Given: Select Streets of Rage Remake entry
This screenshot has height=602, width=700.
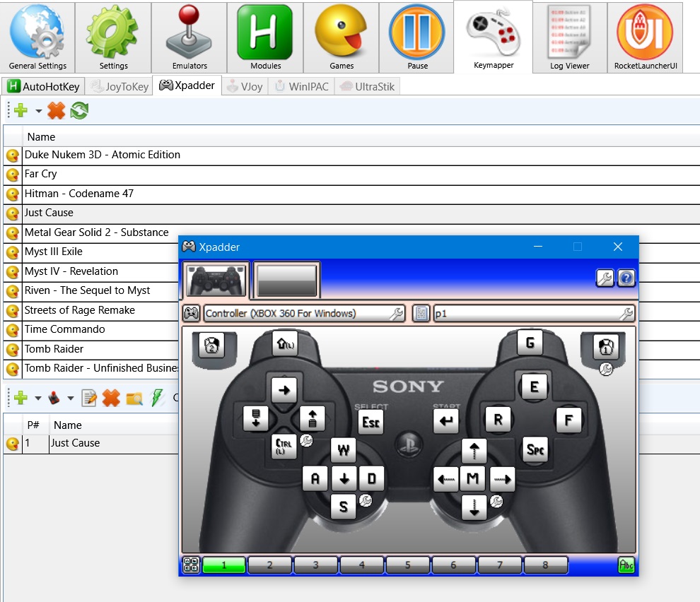Looking at the screenshot, I should click(79, 310).
